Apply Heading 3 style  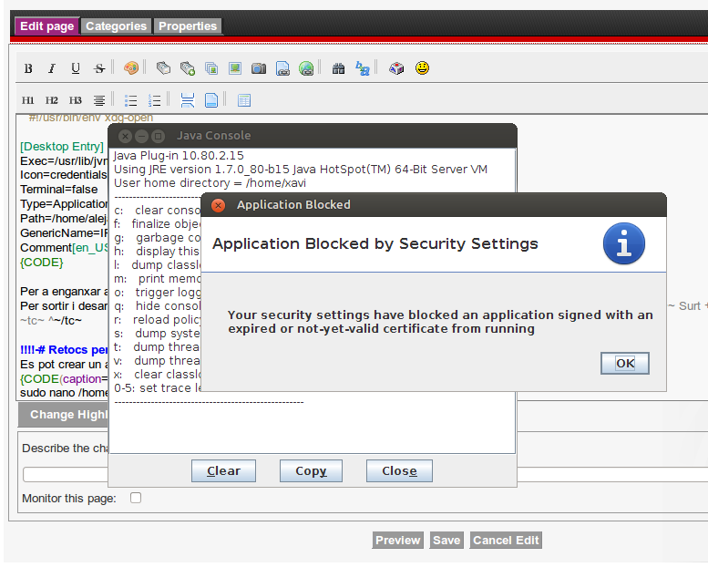click(x=76, y=100)
